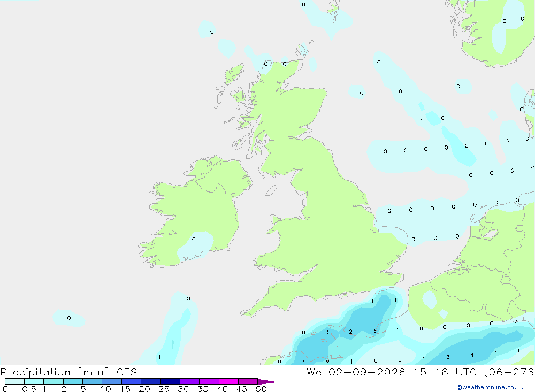Click the "[mm]" unit label
Image resolution: width=535 pixels, height=392 pixels.
tap(94, 372)
